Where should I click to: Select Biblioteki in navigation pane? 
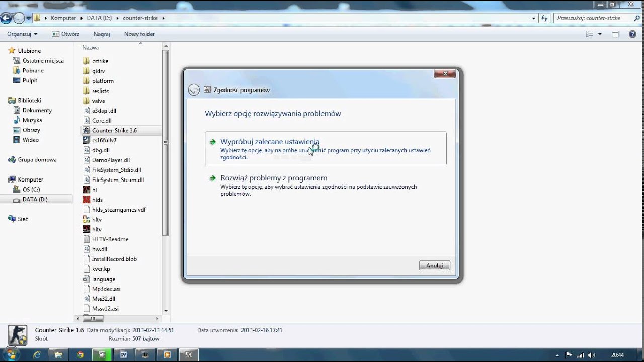pyautogui.click(x=29, y=101)
